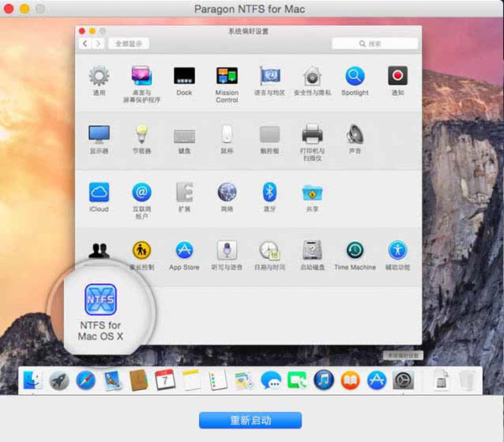Go back with the left arrow button

coord(85,43)
